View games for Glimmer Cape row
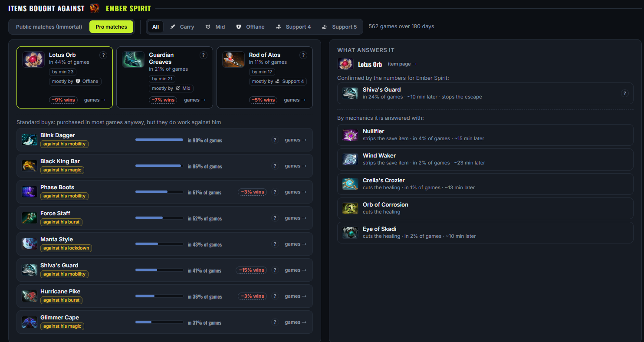Image resolution: width=644 pixels, height=342 pixels. pos(296,322)
